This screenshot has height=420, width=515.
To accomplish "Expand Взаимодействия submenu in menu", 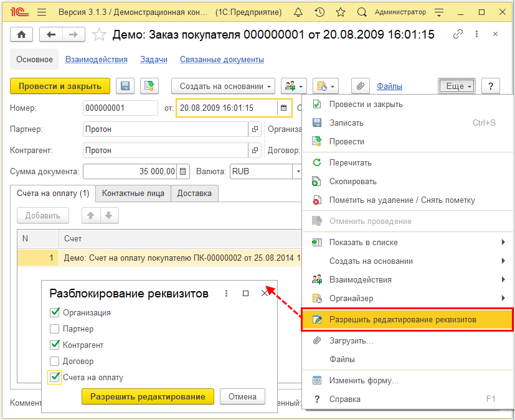I will 407,280.
